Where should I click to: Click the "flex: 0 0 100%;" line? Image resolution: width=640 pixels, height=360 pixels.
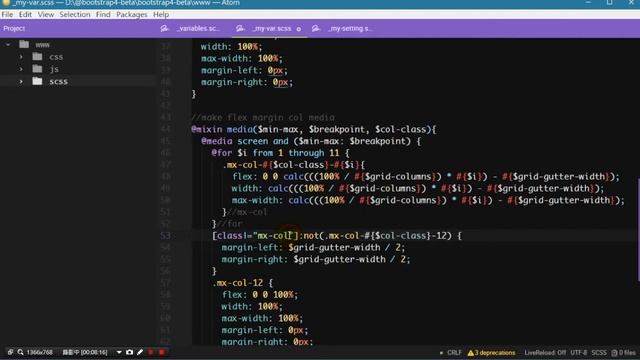[x=260, y=294]
